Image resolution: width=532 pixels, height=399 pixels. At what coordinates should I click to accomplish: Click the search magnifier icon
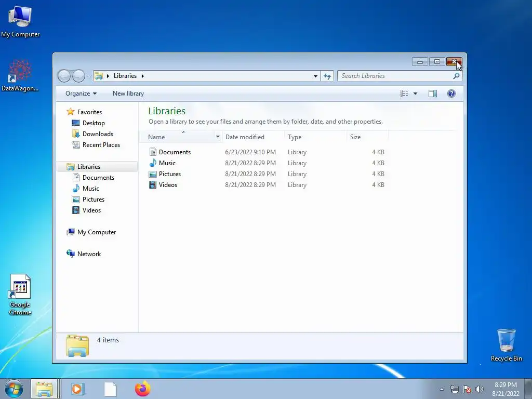(x=456, y=76)
